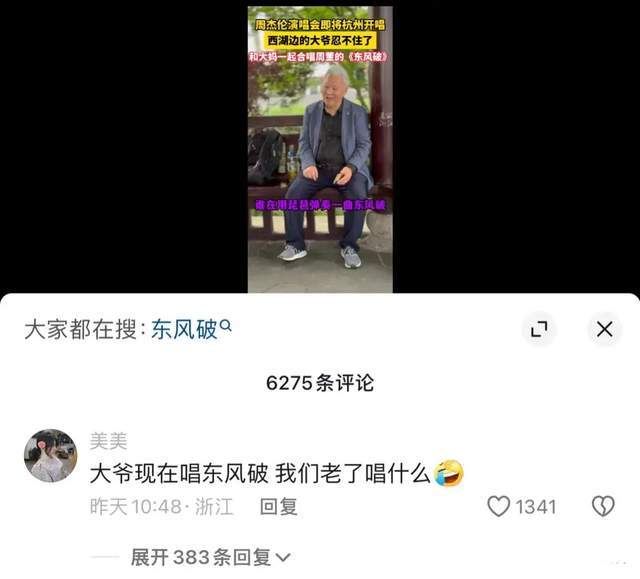Image resolution: width=640 pixels, height=579 pixels.
Task: Tap the magnifier icon beside 东风破
Action: 226,325
